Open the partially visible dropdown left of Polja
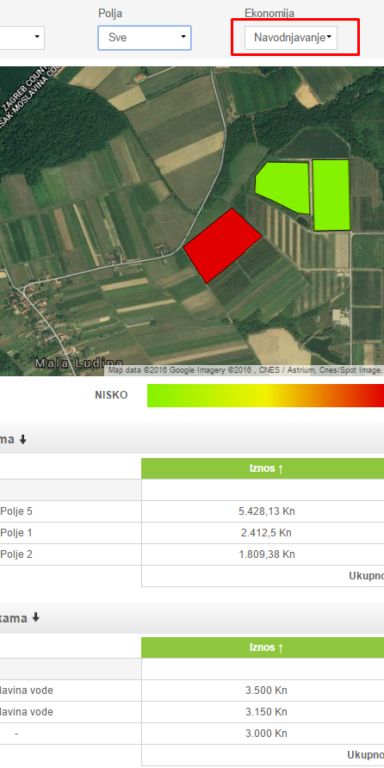The image size is (384, 768). [22, 38]
